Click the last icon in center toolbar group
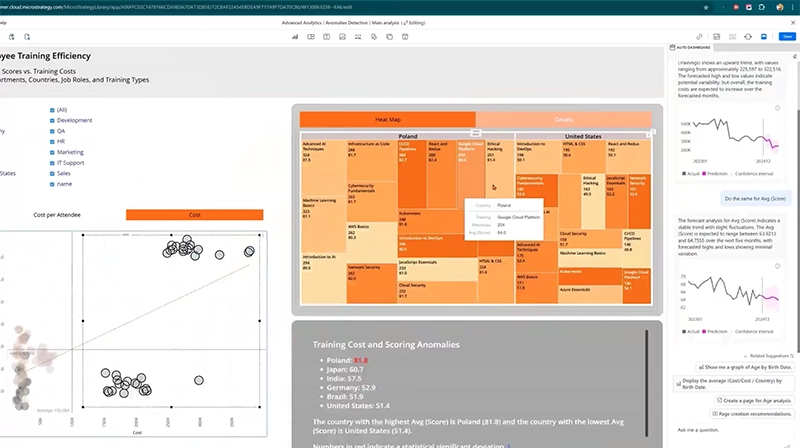 (x=405, y=37)
